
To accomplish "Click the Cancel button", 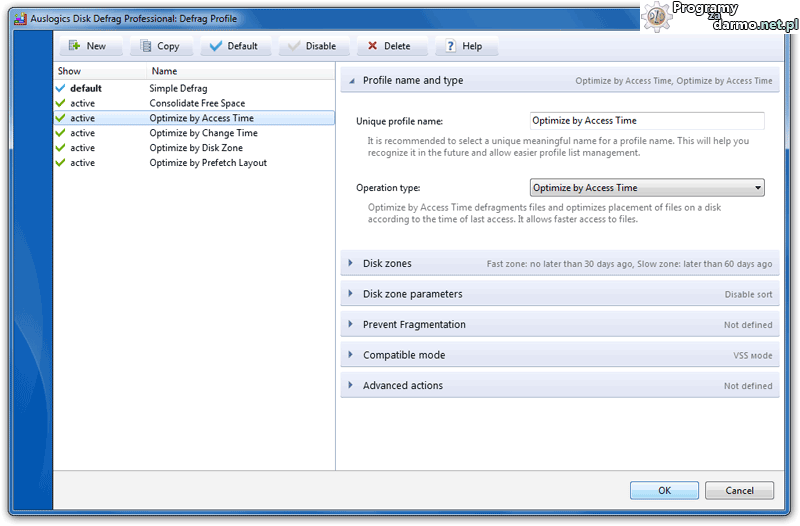I will click(739, 491).
